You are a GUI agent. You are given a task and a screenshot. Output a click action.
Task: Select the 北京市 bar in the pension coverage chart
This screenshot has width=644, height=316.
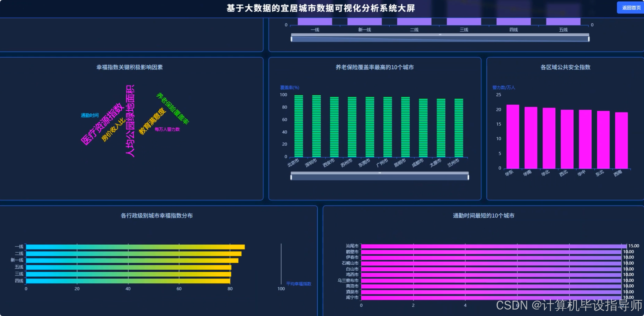(298, 126)
